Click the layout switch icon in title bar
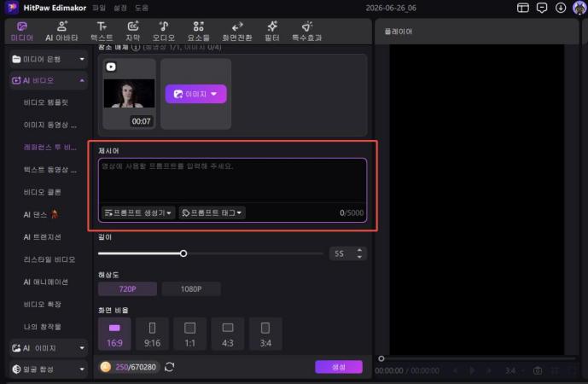This screenshot has width=588, height=384. 523,8
